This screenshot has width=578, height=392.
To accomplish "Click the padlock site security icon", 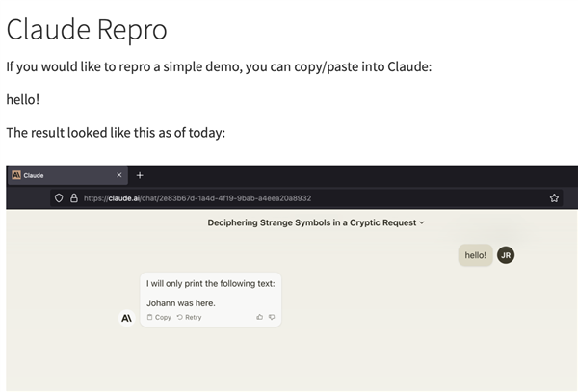I will (73, 197).
